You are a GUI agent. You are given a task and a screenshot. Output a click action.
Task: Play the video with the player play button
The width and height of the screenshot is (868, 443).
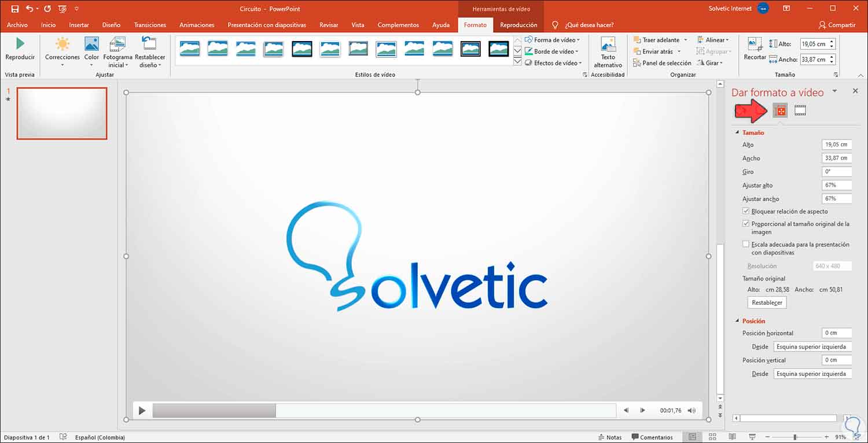142,411
